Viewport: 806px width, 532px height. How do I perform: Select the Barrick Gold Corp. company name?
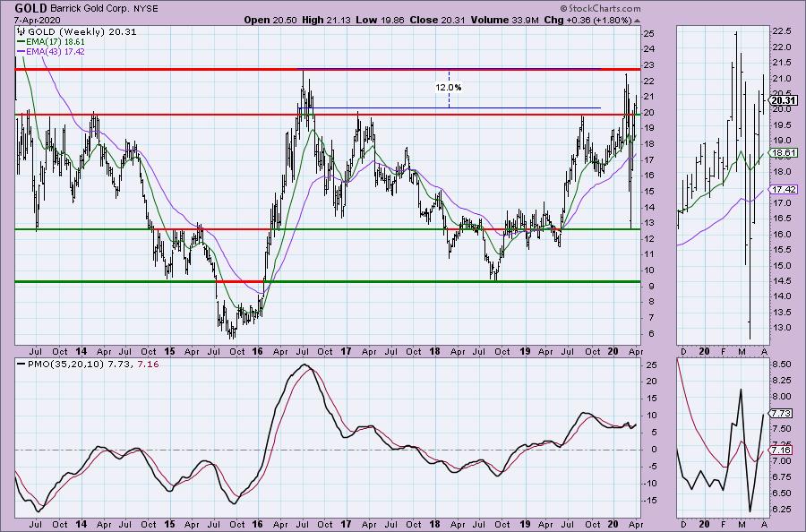pos(90,9)
